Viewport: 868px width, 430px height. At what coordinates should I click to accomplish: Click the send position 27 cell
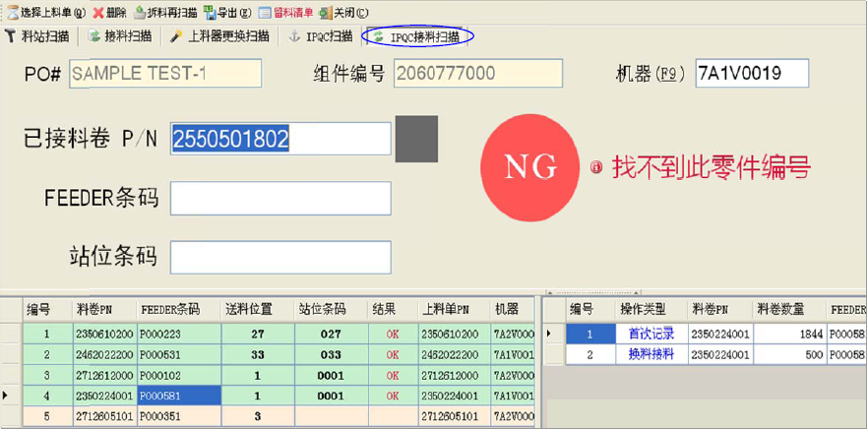click(x=258, y=335)
